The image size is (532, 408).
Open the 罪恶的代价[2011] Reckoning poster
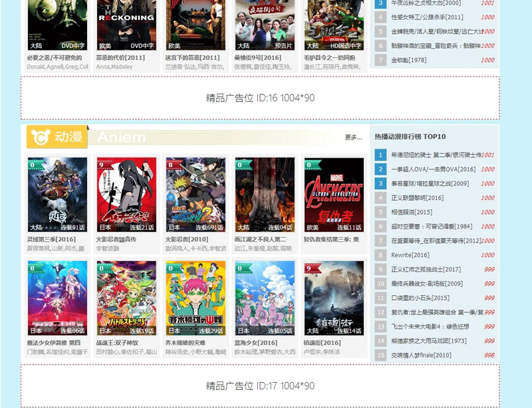click(126, 25)
